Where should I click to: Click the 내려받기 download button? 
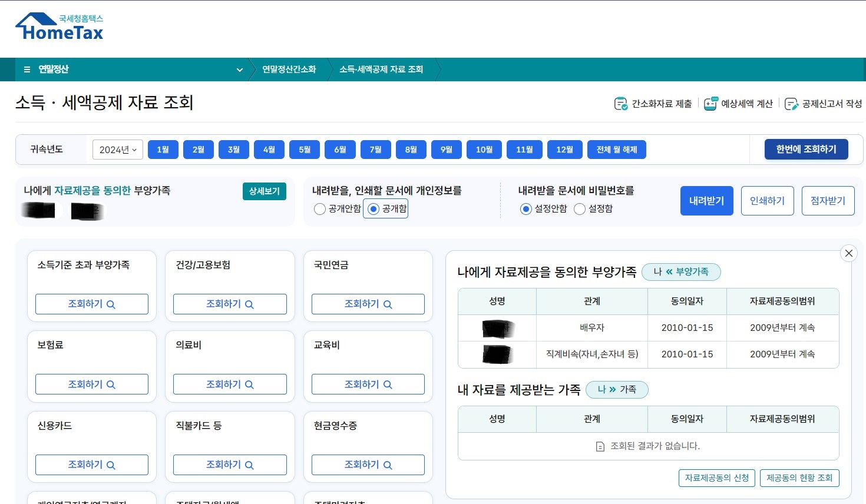[x=707, y=201]
